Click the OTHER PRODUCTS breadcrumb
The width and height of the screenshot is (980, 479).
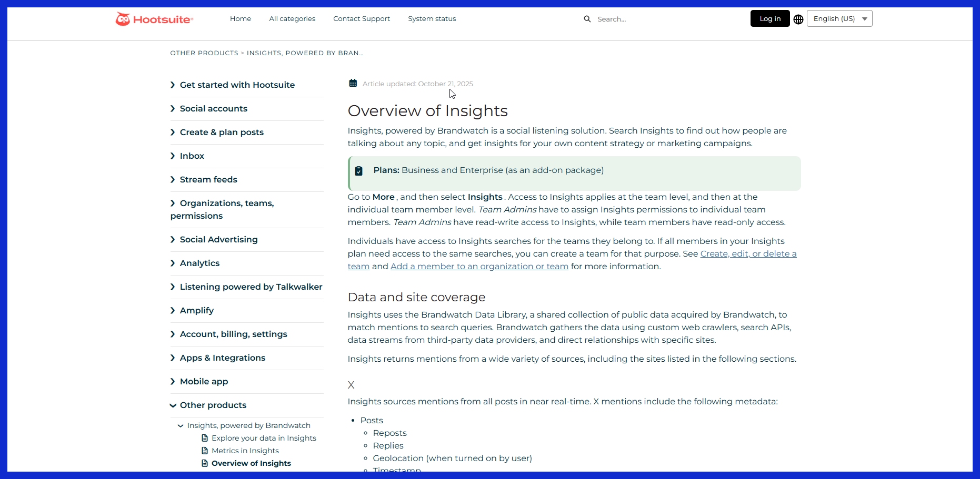click(x=204, y=53)
